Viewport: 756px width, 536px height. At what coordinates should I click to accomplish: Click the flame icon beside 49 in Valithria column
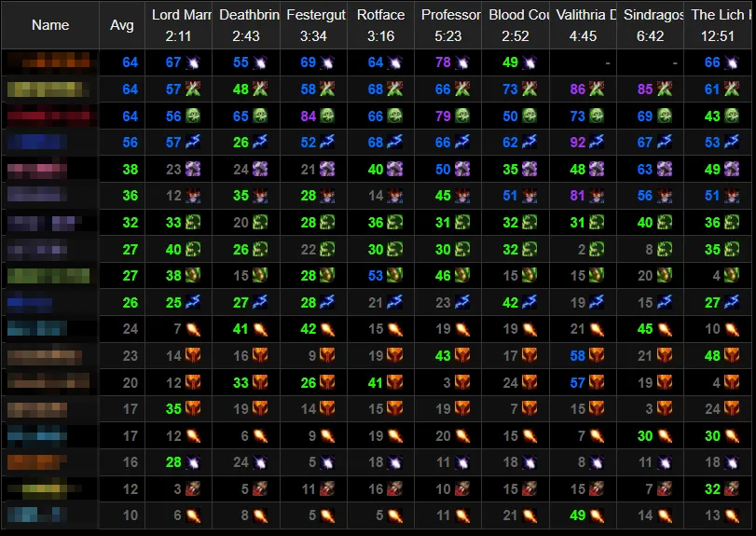click(x=598, y=515)
